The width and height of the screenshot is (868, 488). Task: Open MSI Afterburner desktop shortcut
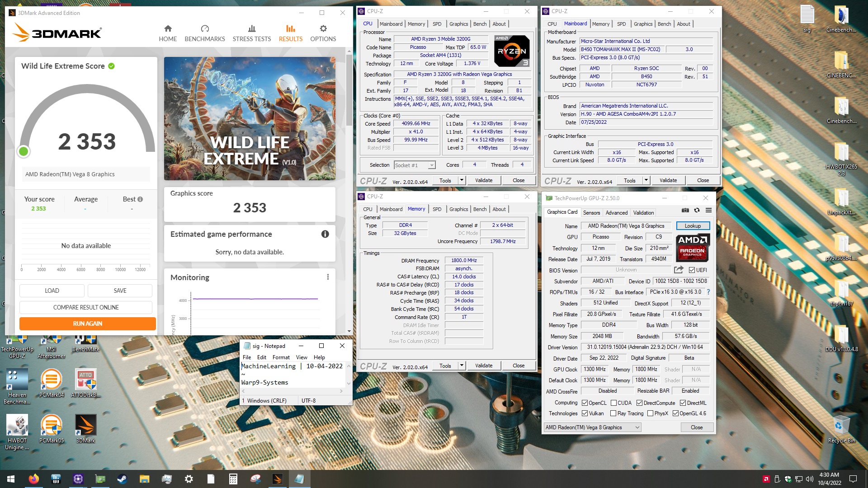click(x=51, y=347)
